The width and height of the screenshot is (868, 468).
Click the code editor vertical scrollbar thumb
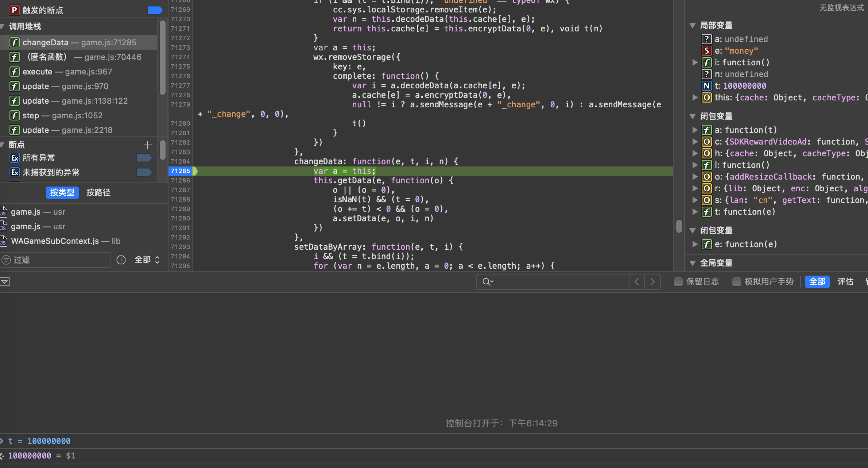(x=679, y=226)
